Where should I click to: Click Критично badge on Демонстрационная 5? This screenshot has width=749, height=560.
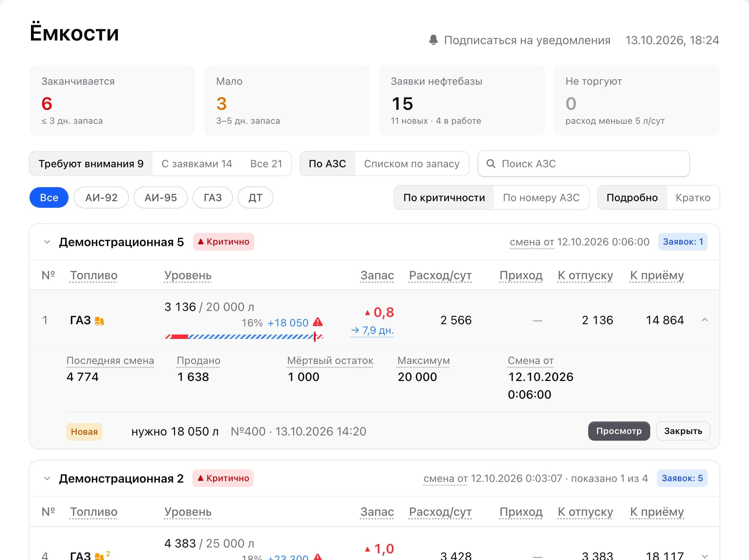click(224, 242)
